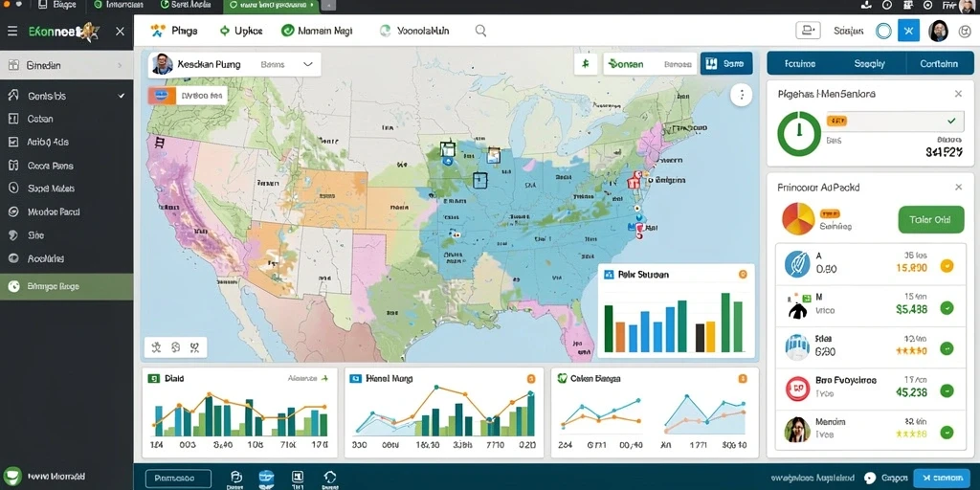Click the green clock gauge icon
This screenshot has width=980, height=490.
click(799, 134)
